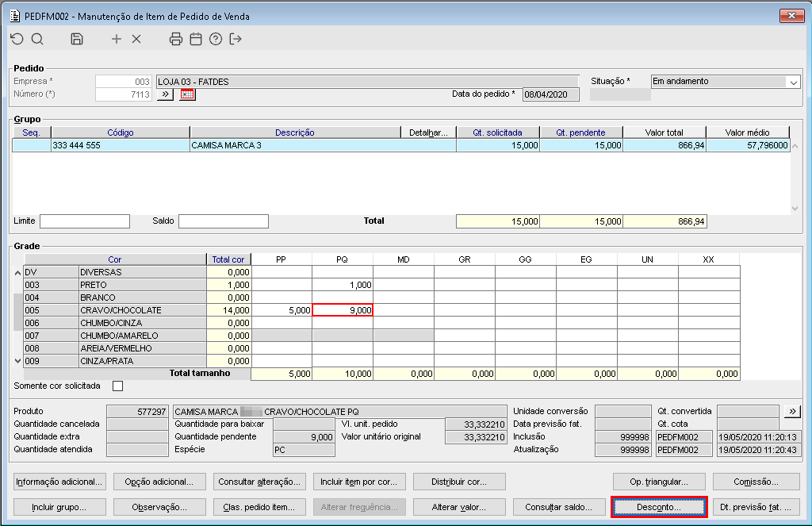Click the Saldo input field
This screenshot has width=812, height=526.
(223, 221)
